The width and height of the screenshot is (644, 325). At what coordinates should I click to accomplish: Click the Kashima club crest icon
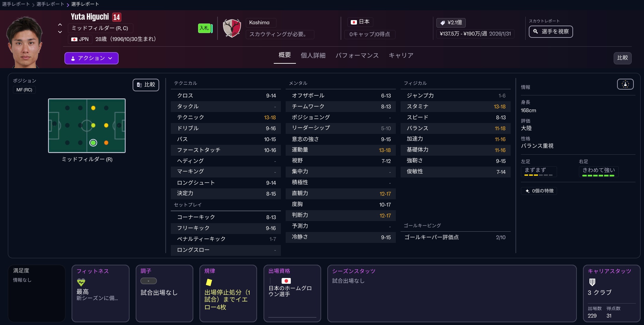(x=232, y=28)
